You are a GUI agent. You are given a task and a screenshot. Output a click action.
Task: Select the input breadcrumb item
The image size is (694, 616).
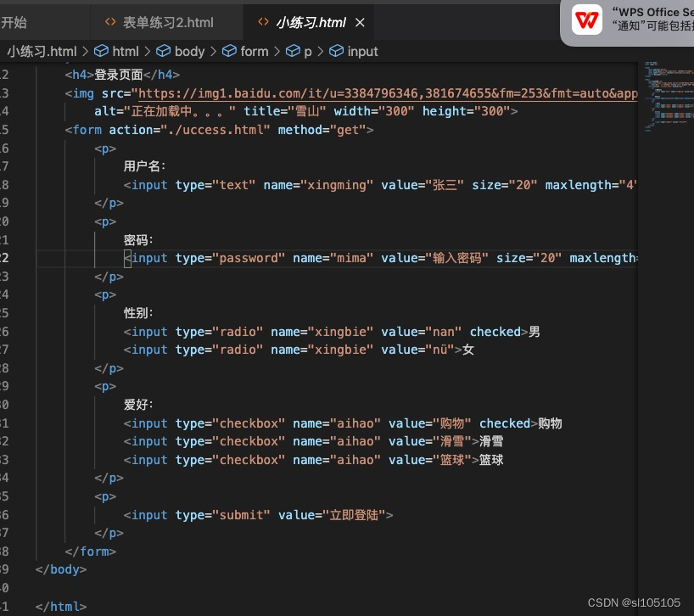click(x=362, y=51)
